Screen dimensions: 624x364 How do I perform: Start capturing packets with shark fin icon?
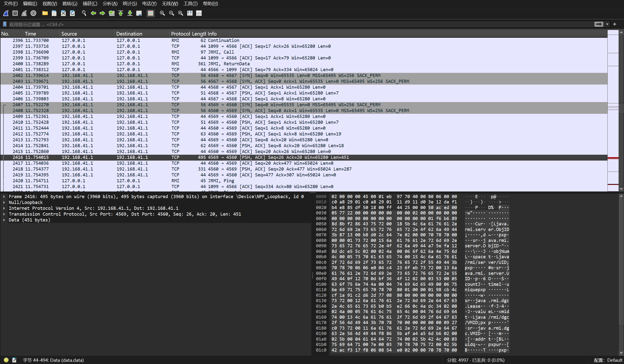6,13
